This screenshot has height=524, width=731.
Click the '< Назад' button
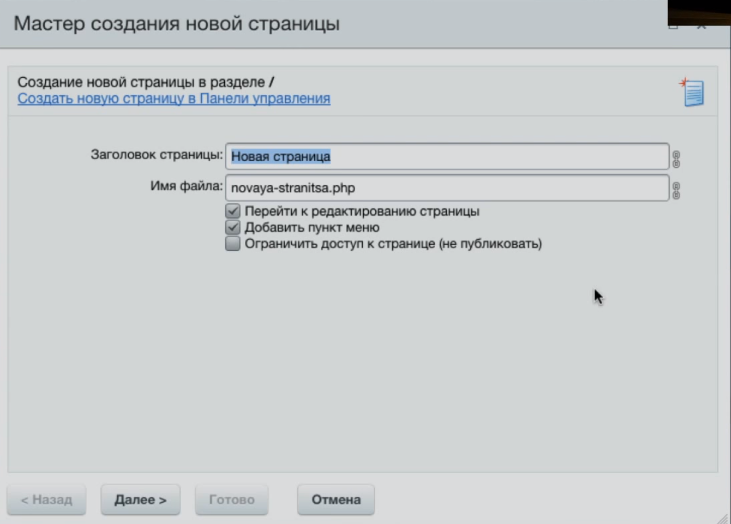pyautogui.click(x=47, y=500)
